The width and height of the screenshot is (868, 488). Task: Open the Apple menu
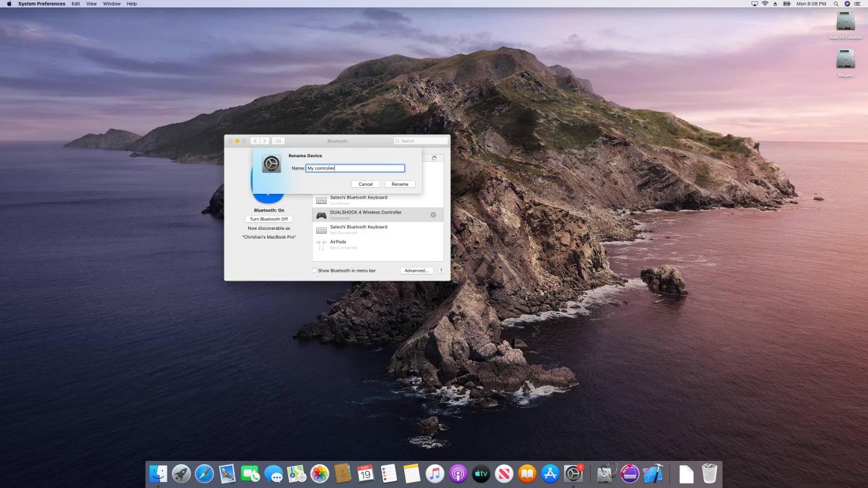(9, 4)
